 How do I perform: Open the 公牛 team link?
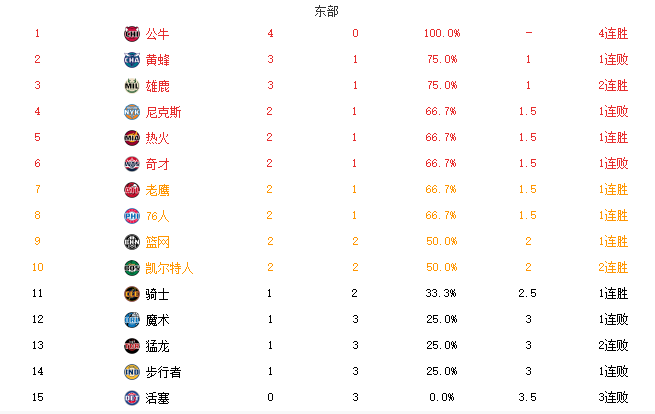(157, 34)
